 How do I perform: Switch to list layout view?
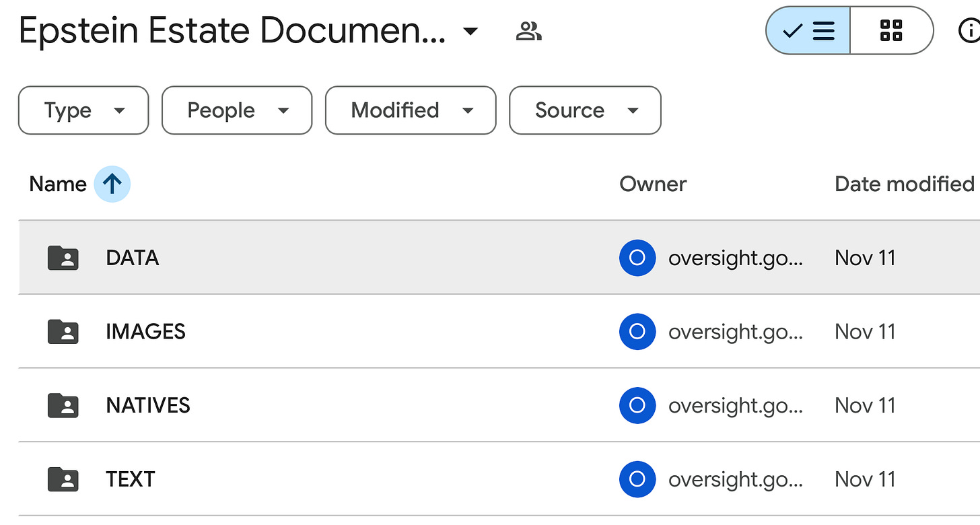coord(808,30)
